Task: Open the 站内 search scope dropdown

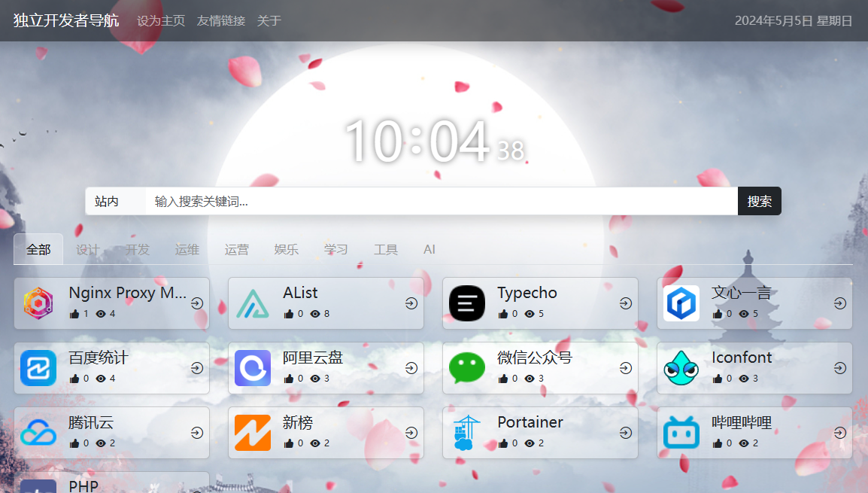Action: pos(116,201)
